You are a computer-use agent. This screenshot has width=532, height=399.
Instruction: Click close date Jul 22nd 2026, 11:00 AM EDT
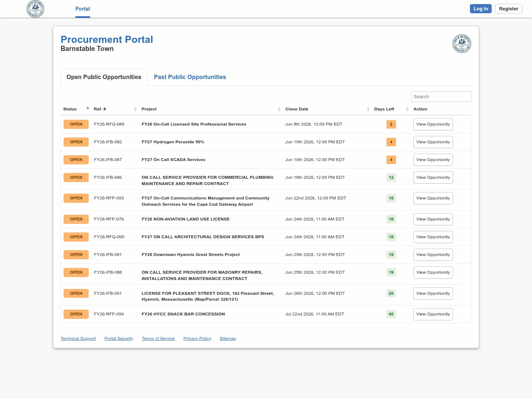[x=315, y=314]
